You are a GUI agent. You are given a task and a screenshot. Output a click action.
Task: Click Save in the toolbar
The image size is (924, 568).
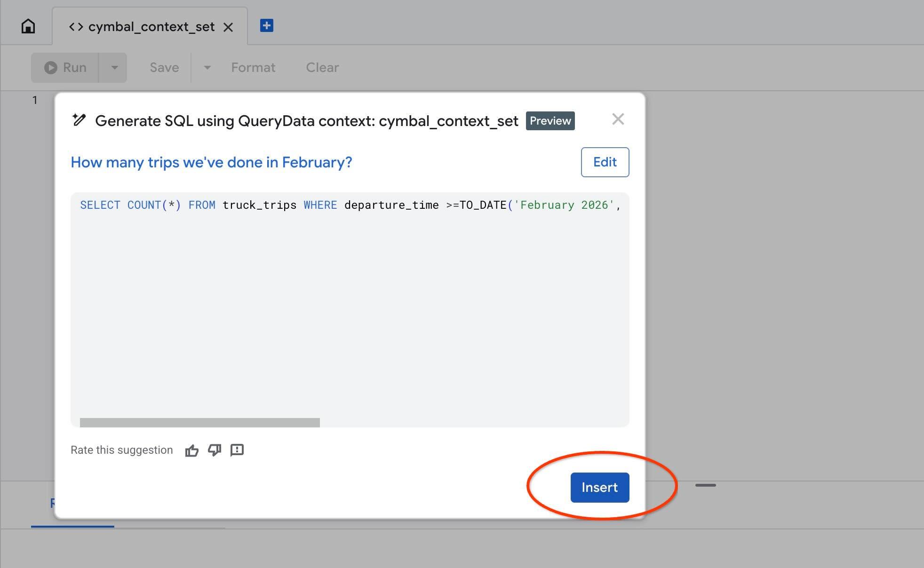164,68
